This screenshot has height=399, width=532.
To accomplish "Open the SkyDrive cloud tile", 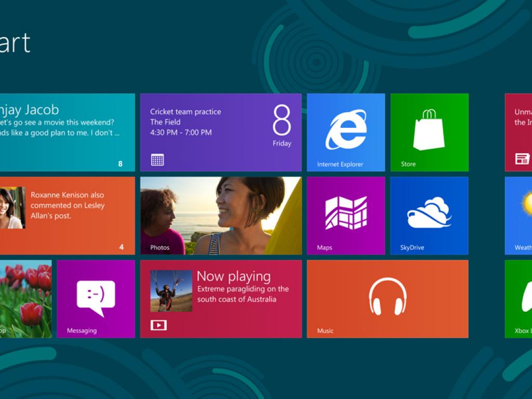I will 429,216.
